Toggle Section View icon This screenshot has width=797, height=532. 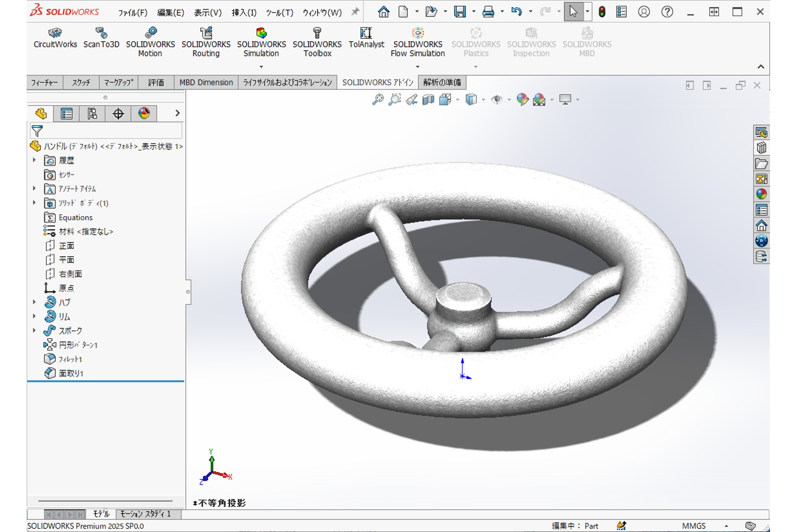428,100
